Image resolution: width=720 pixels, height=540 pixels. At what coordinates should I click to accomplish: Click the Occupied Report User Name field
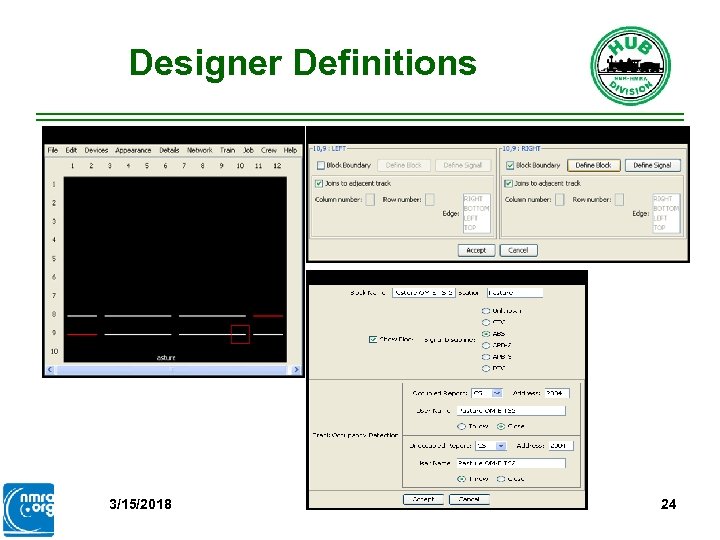[512, 411]
